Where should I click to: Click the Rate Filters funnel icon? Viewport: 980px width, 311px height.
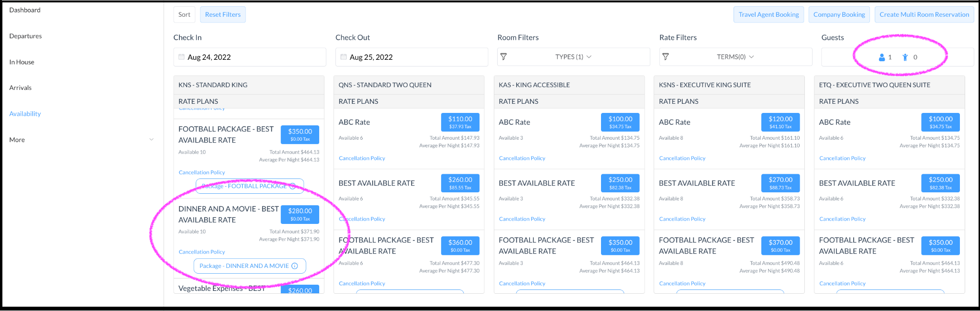click(x=665, y=57)
